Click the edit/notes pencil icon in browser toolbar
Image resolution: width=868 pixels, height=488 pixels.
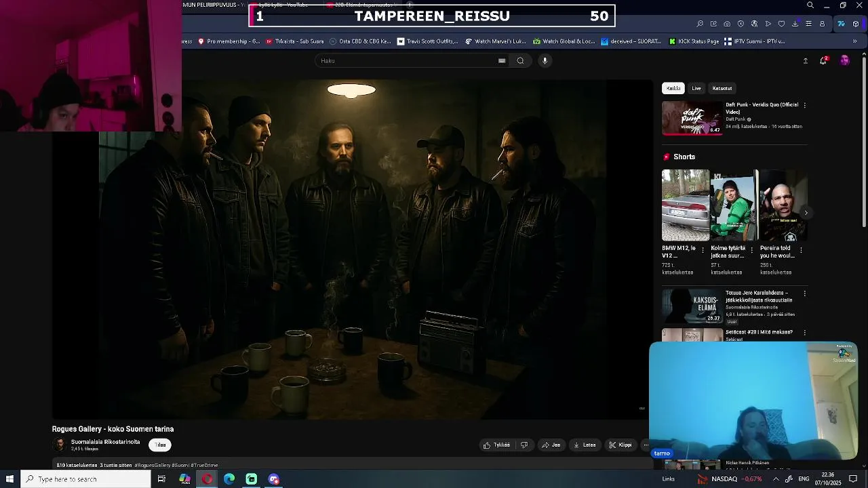[x=713, y=24]
